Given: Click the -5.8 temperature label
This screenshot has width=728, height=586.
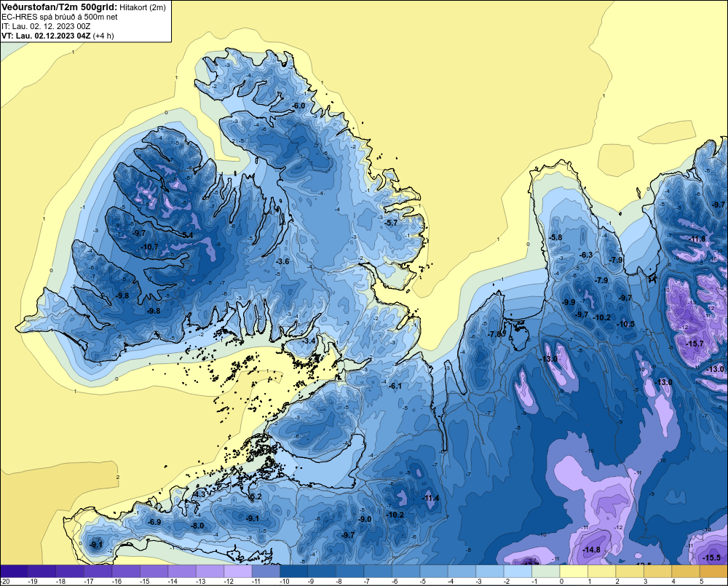Looking at the screenshot, I should pos(555,237).
